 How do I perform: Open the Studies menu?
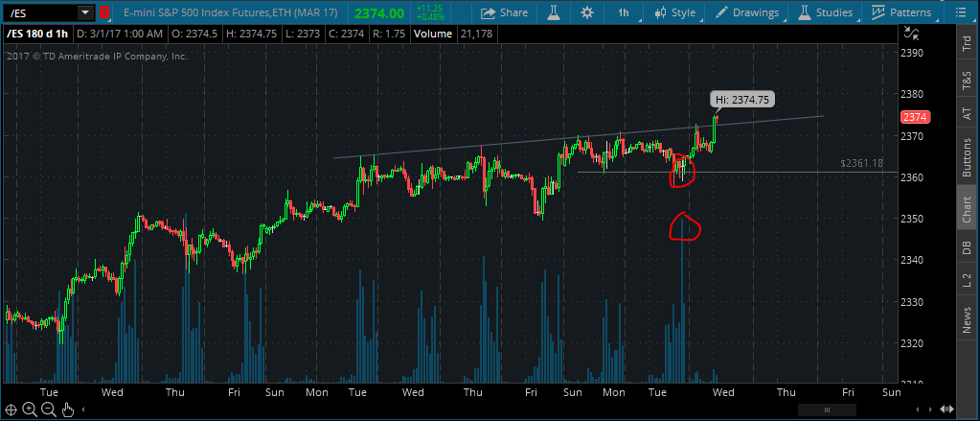826,12
